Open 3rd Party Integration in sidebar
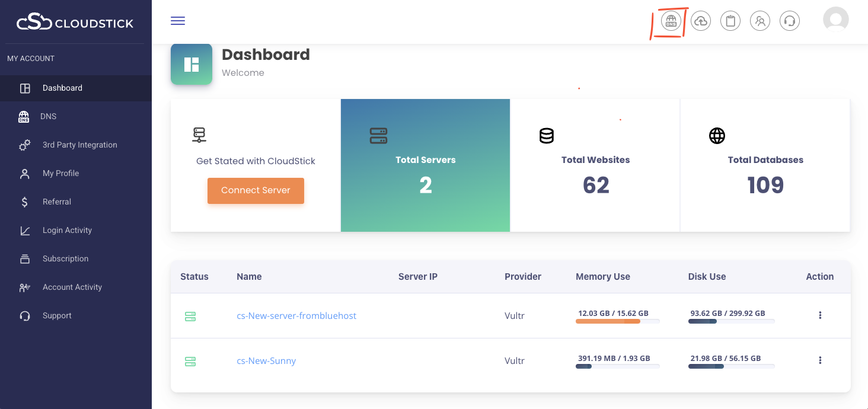868x409 pixels. [x=79, y=145]
